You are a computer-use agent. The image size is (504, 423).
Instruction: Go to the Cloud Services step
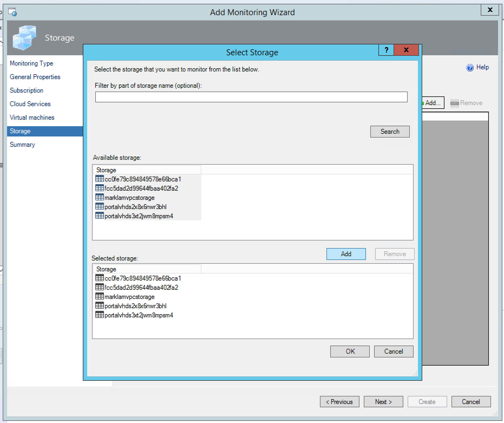click(30, 104)
